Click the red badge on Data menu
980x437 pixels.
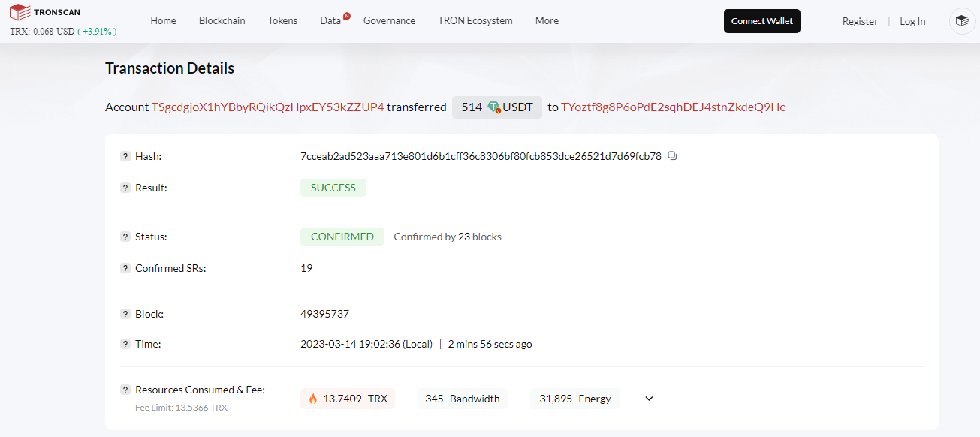[346, 15]
